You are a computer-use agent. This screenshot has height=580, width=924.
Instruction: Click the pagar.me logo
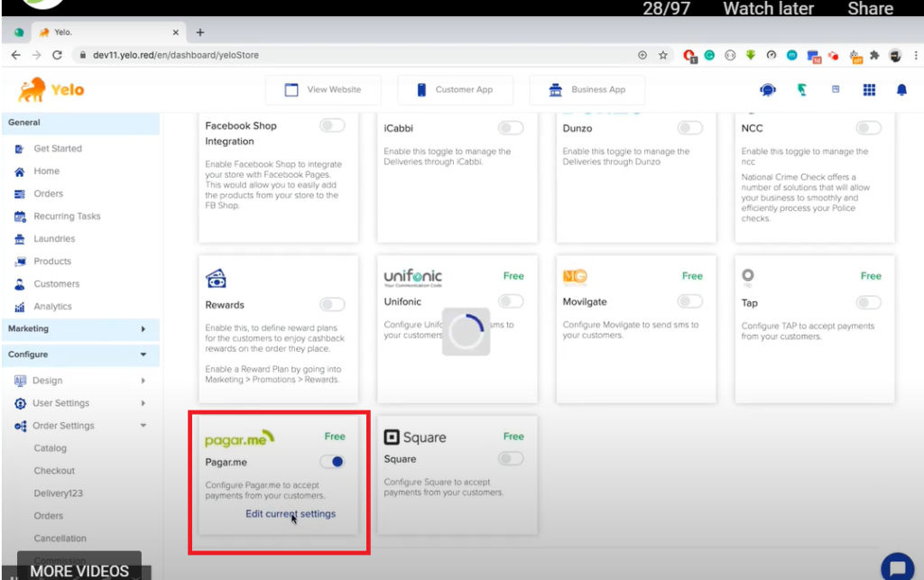[x=239, y=438]
